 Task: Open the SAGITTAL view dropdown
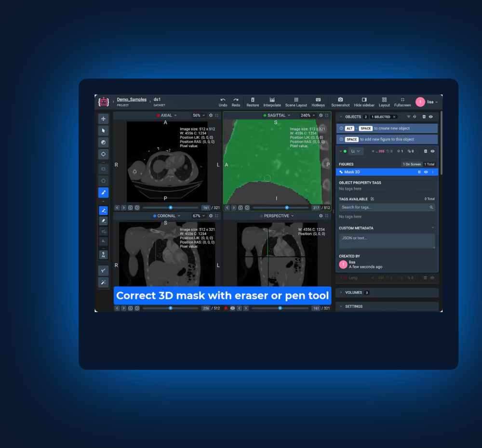[x=277, y=115]
